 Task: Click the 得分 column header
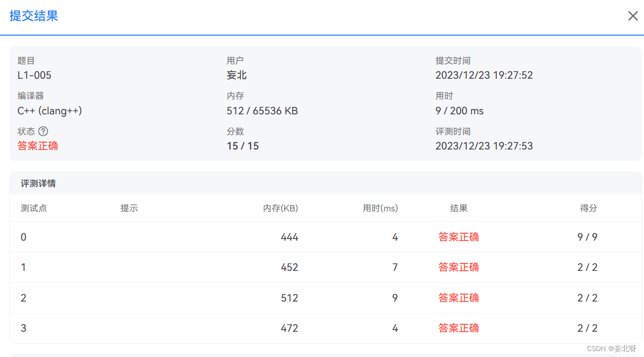coord(588,208)
